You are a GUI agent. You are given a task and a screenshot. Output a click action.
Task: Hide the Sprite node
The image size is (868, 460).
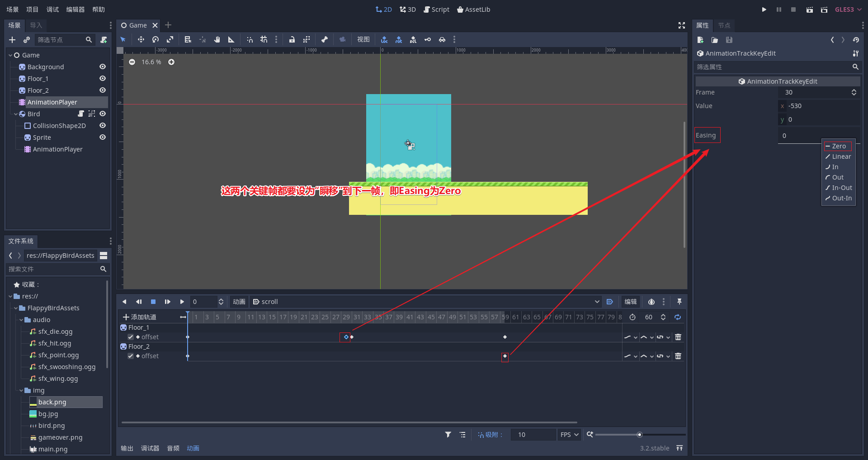coord(103,137)
